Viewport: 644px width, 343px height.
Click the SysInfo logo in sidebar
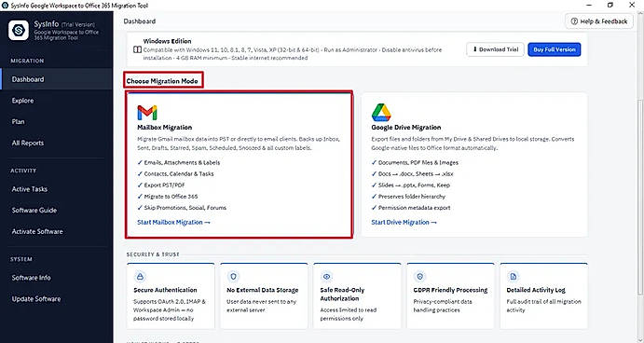[19, 31]
